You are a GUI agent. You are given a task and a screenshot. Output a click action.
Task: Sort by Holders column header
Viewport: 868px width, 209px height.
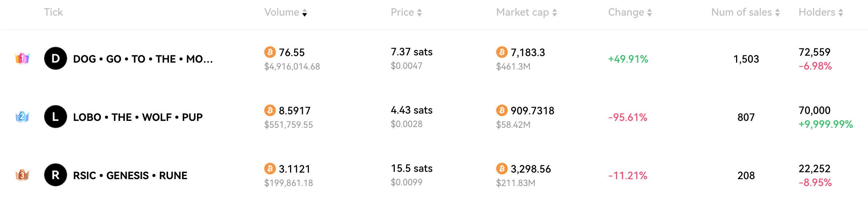click(820, 12)
